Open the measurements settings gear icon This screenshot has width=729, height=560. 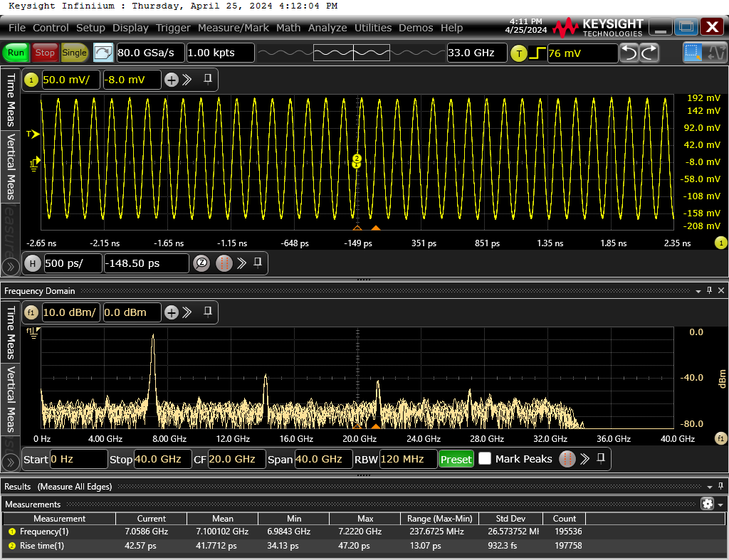[707, 504]
